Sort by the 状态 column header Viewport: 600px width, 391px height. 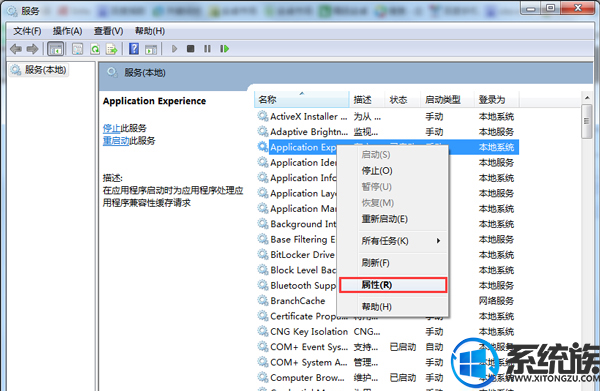tap(402, 99)
